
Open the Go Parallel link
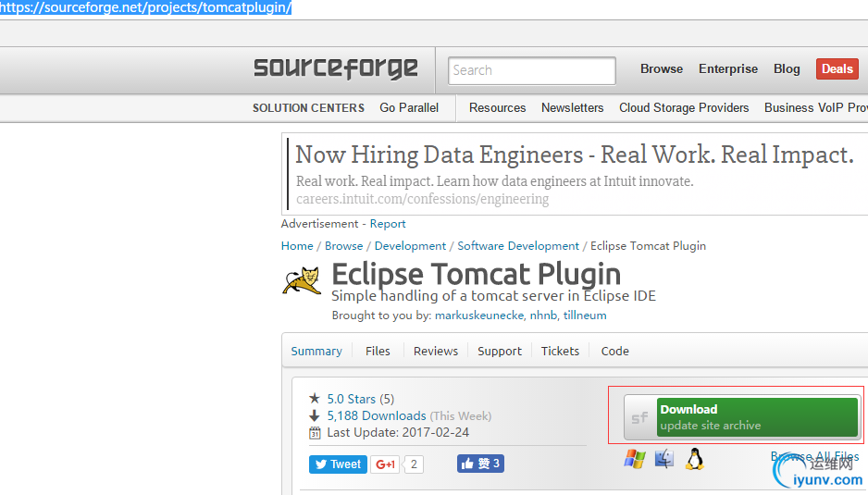[x=409, y=108]
